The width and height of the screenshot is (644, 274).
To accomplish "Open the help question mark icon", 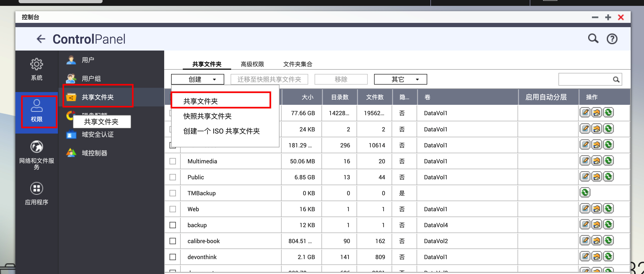I will pos(612,39).
